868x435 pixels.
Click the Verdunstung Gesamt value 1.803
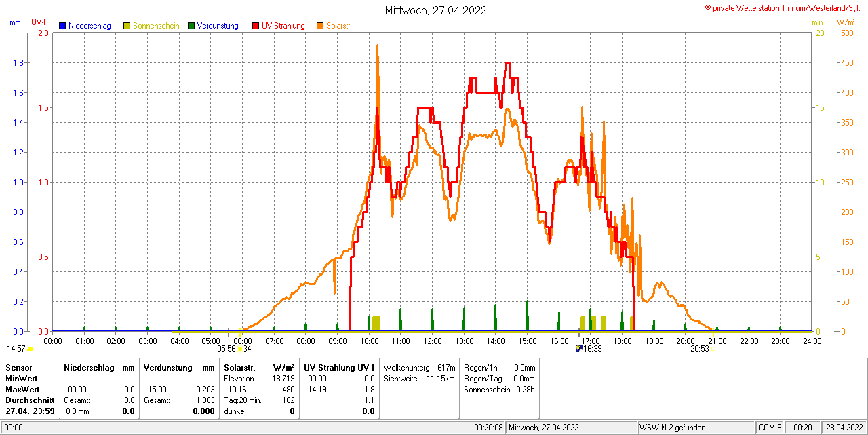tap(204, 400)
